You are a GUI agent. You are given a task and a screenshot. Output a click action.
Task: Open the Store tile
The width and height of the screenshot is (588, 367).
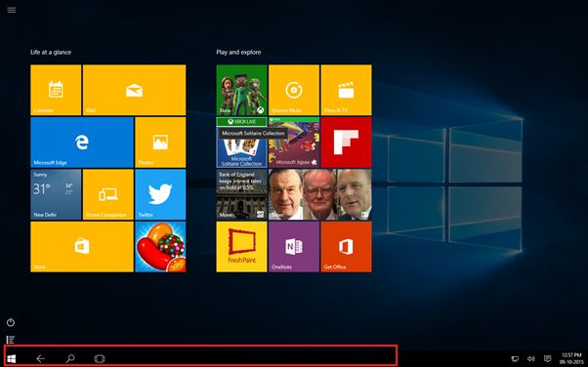pos(82,247)
